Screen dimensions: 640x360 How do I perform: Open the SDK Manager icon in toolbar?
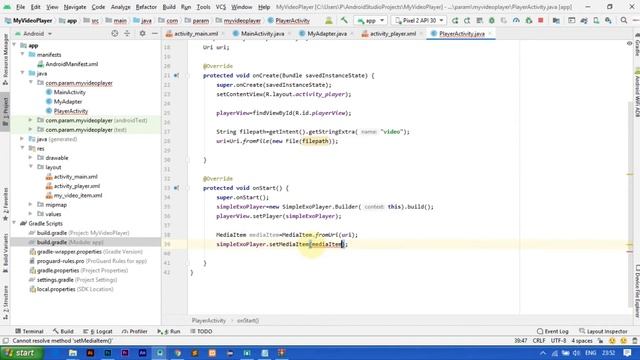point(609,20)
